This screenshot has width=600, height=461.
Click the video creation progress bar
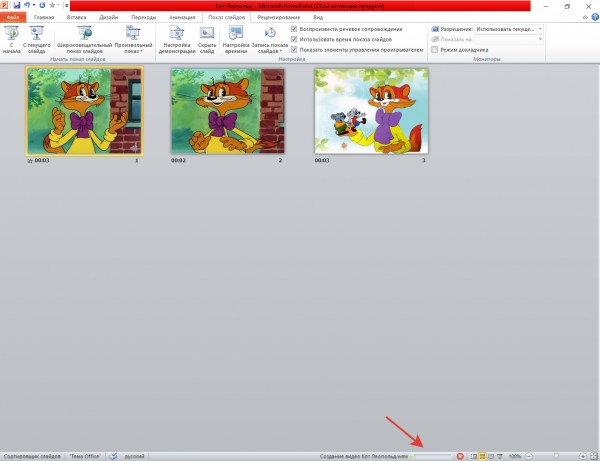point(431,456)
